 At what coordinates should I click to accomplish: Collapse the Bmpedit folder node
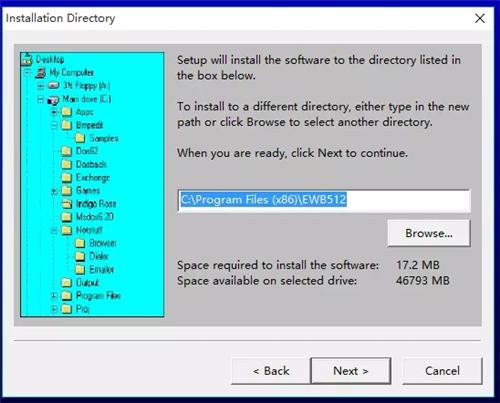click(x=54, y=125)
